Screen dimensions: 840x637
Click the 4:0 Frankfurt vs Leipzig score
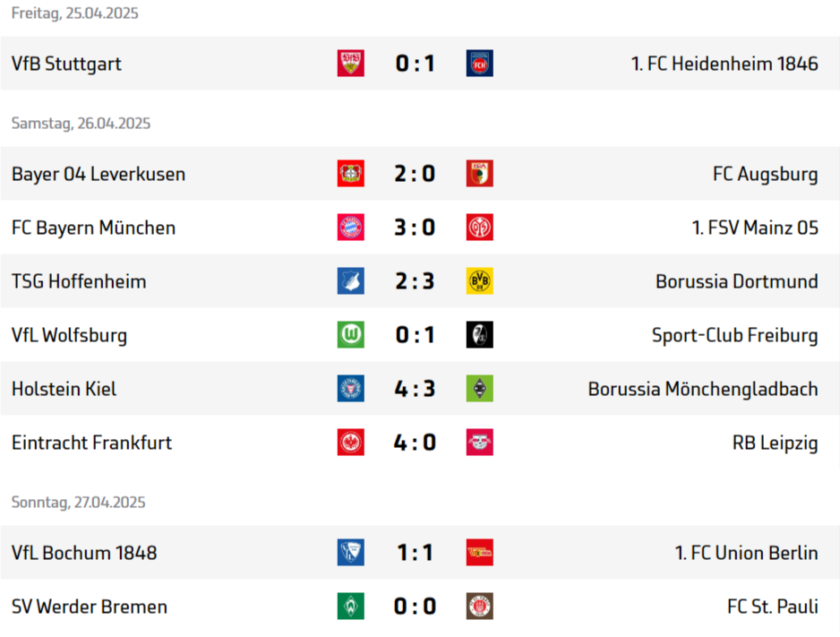click(x=415, y=442)
